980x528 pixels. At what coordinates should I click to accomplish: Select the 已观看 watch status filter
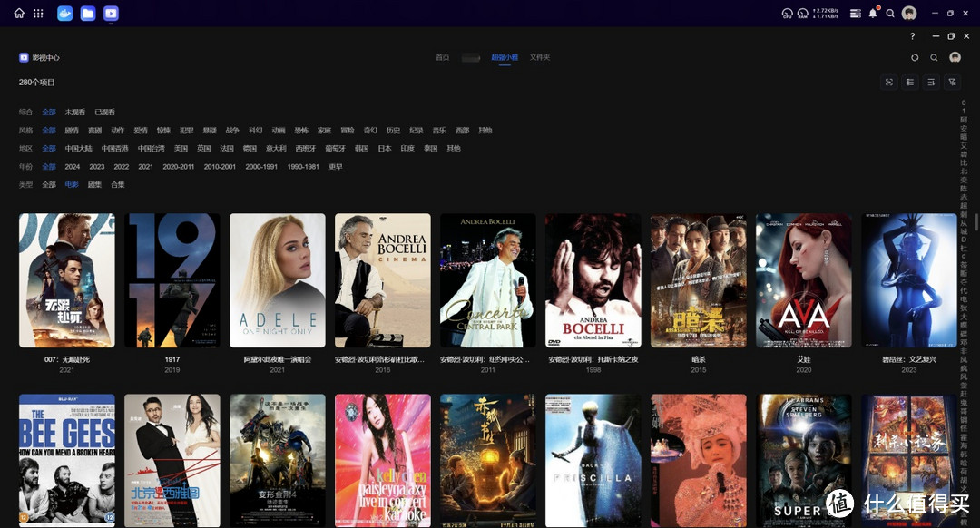click(x=104, y=112)
